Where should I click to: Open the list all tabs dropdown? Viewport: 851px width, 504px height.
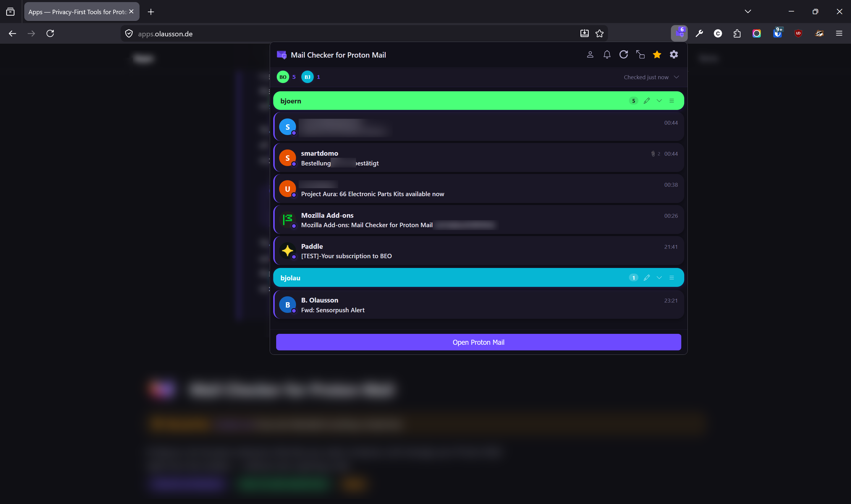click(748, 12)
